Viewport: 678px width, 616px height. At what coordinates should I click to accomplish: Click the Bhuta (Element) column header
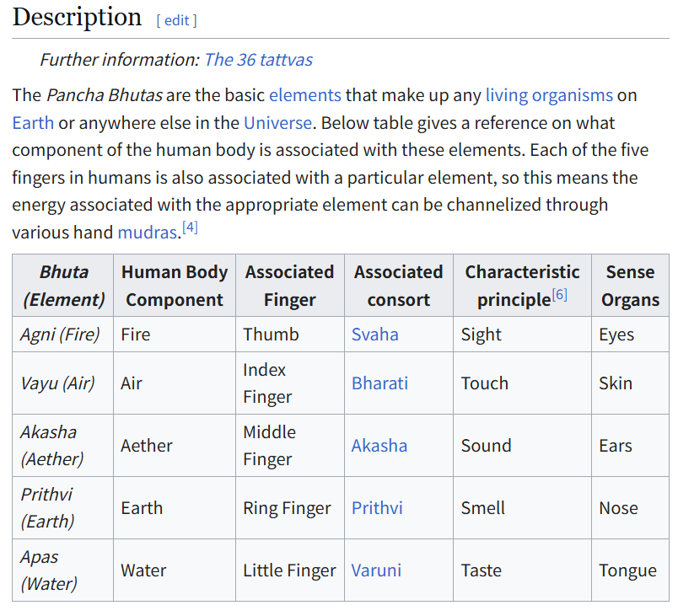pyautogui.click(x=63, y=286)
